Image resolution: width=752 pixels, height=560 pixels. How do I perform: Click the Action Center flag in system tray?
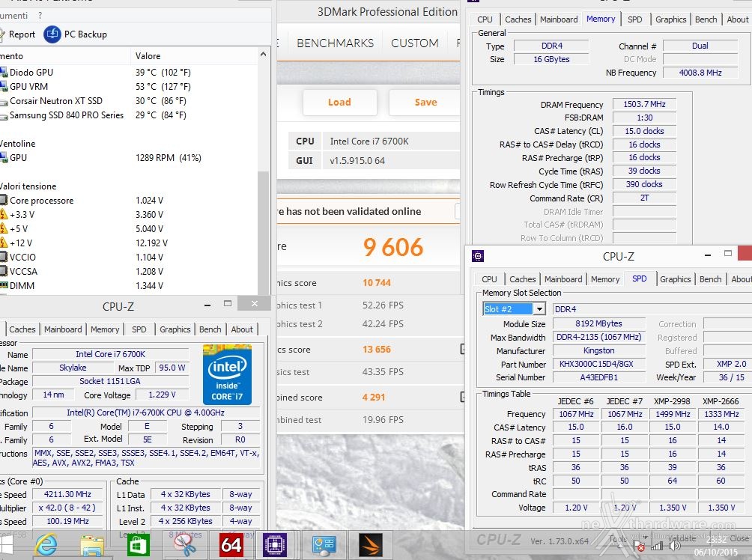coord(640,546)
